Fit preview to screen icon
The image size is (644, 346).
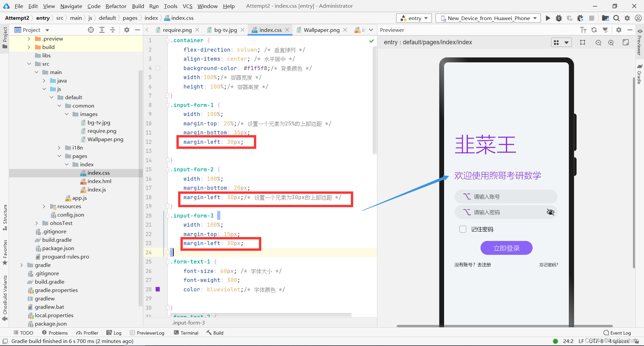point(626,42)
